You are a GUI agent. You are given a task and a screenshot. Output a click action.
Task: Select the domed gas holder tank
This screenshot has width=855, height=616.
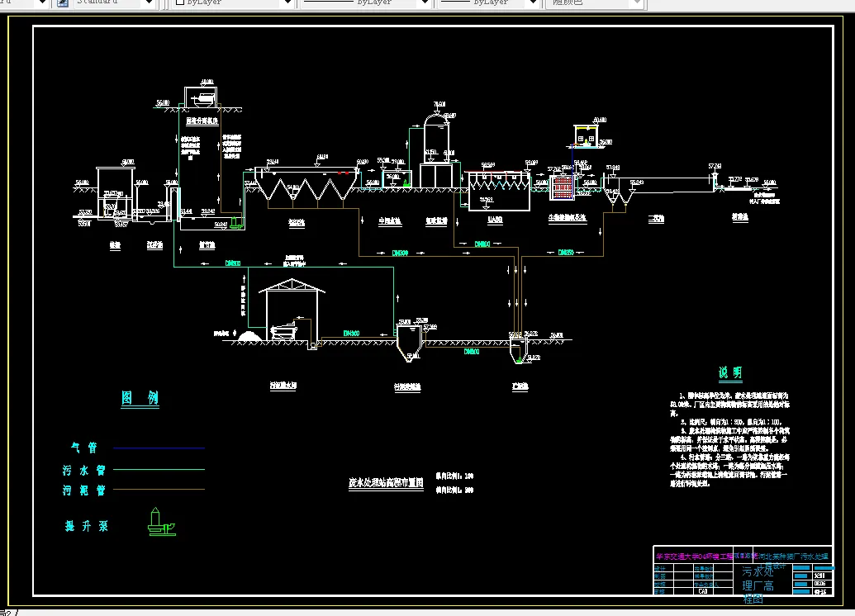(x=437, y=137)
